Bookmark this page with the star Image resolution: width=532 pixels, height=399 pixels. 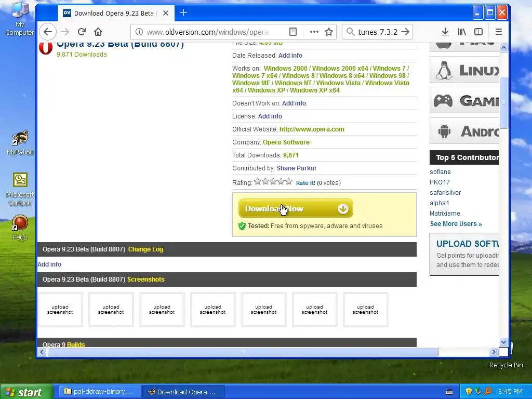pyautogui.click(x=329, y=32)
